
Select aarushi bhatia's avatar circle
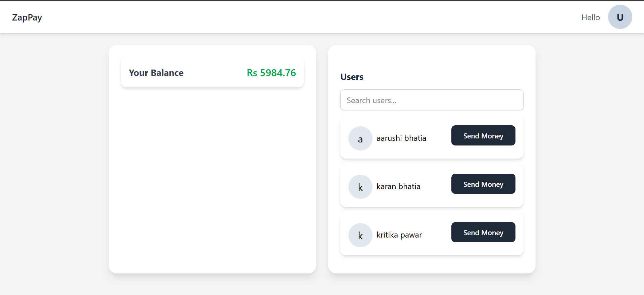point(360,138)
